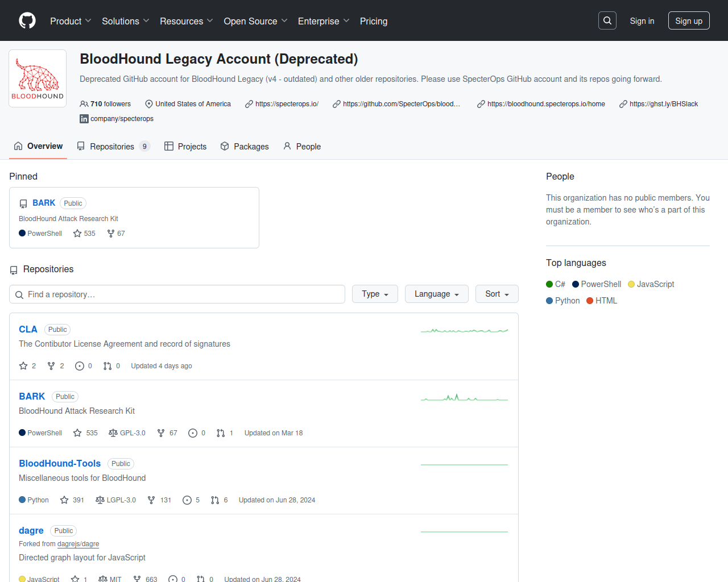
Task: Open the BloodHound organization avatar
Action: 38,78
